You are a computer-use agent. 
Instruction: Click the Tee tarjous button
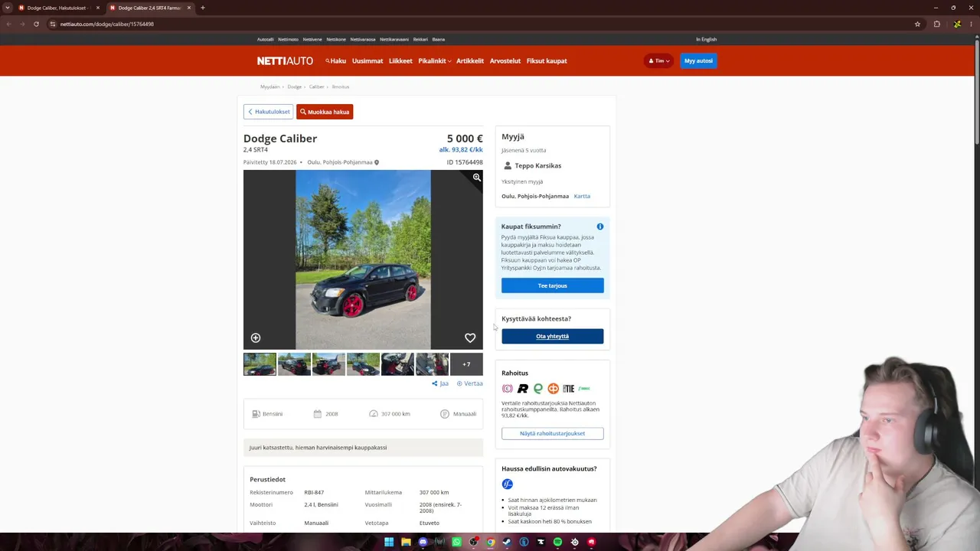[553, 285]
